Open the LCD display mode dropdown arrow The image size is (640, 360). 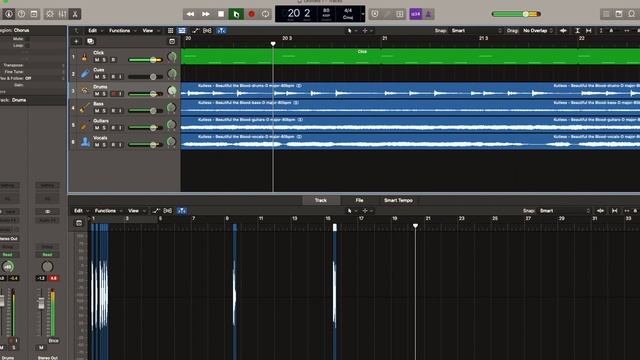pos(362,14)
